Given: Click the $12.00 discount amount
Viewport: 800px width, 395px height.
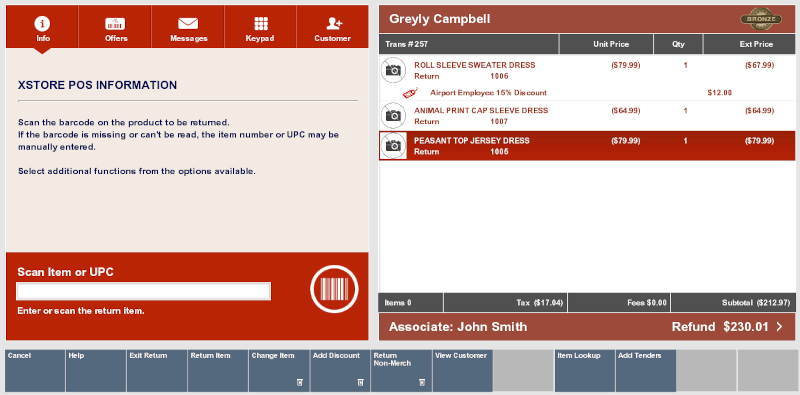Looking at the screenshot, I should [720, 93].
